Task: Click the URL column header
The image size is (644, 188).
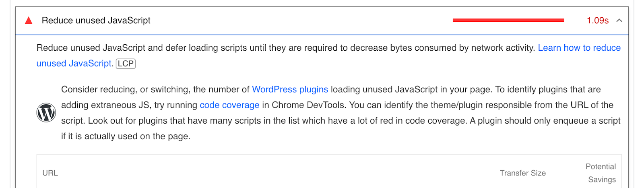Action: click(x=50, y=173)
